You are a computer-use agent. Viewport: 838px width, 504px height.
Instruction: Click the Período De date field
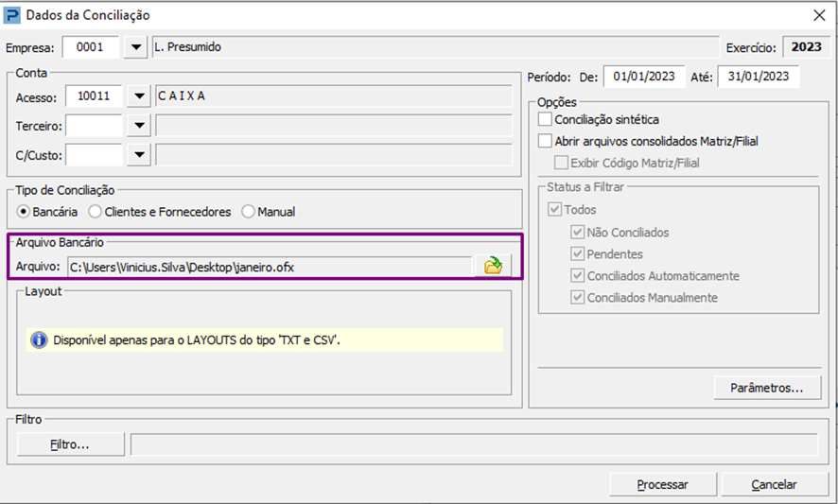point(644,77)
